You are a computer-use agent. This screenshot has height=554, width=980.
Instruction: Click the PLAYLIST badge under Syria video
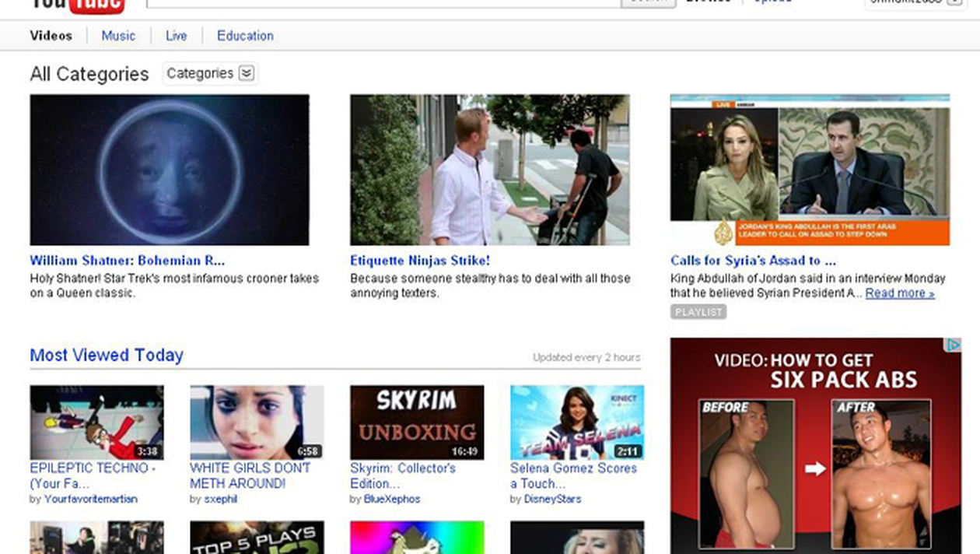[698, 312]
